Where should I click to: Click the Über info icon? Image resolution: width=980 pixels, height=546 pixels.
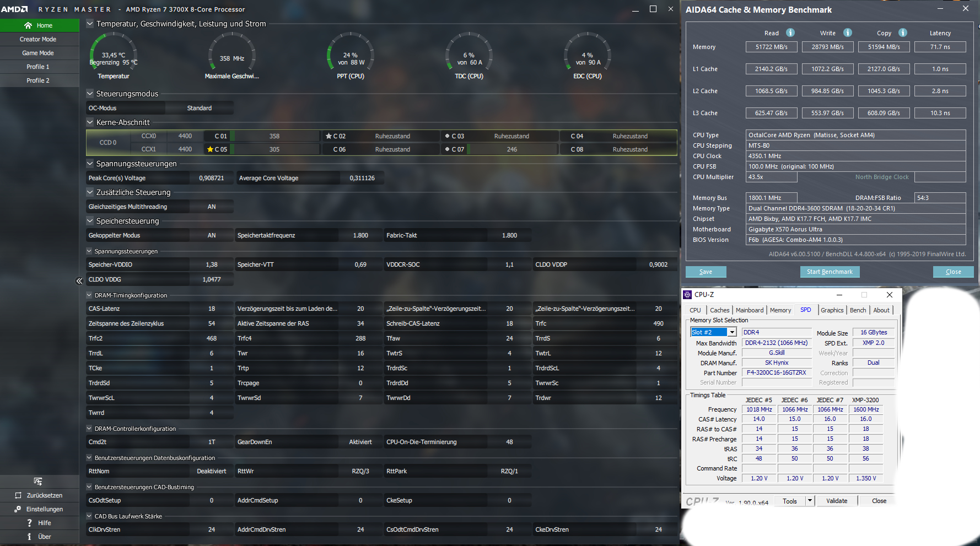29,537
